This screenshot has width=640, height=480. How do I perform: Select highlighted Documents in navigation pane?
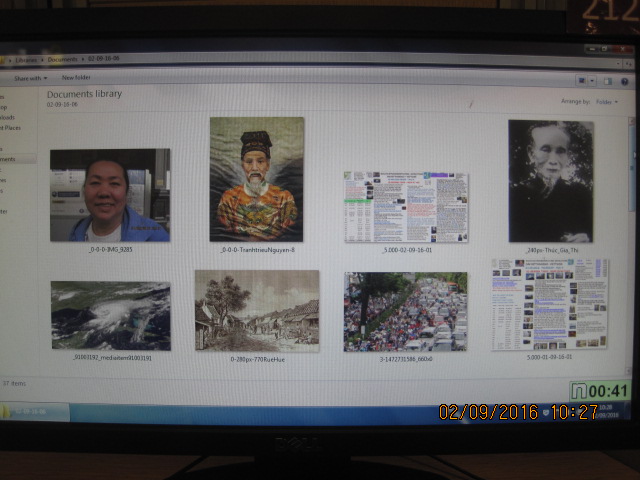[x=16, y=159]
